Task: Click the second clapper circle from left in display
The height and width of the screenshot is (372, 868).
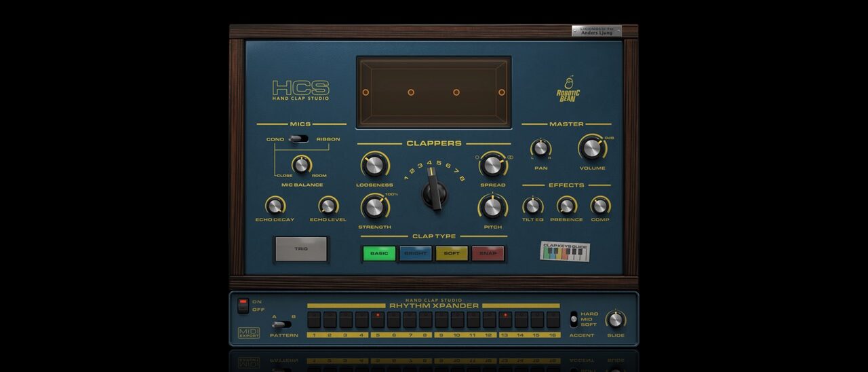Action: click(411, 92)
